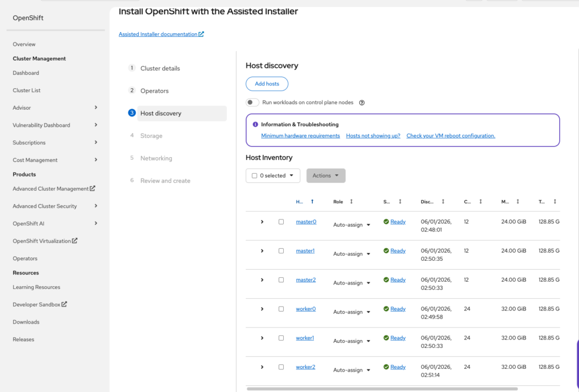
Task: Click the CPU cores column sort icon
Action: point(481,201)
